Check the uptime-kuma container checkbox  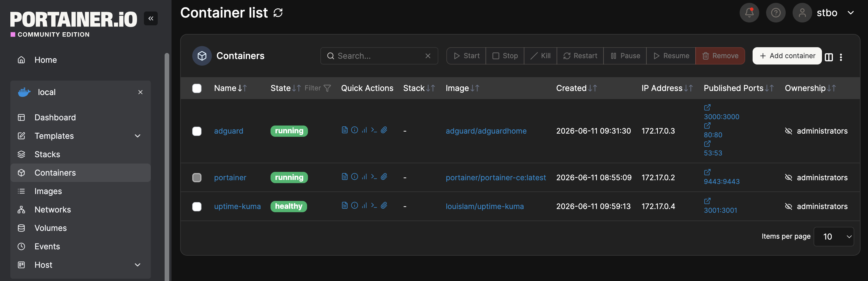(x=197, y=206)
